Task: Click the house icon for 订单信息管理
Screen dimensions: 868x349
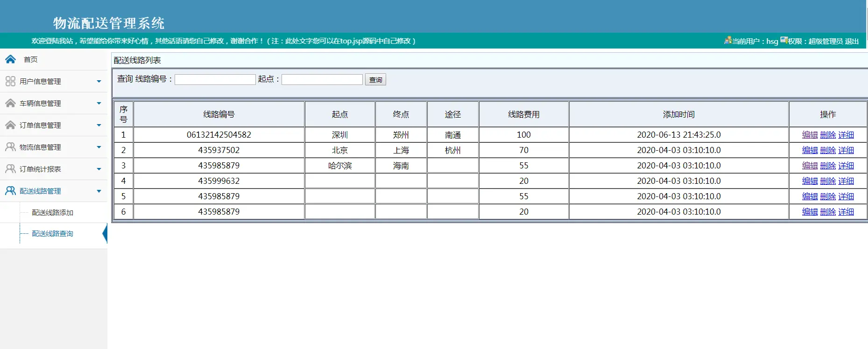Action: 10,125
